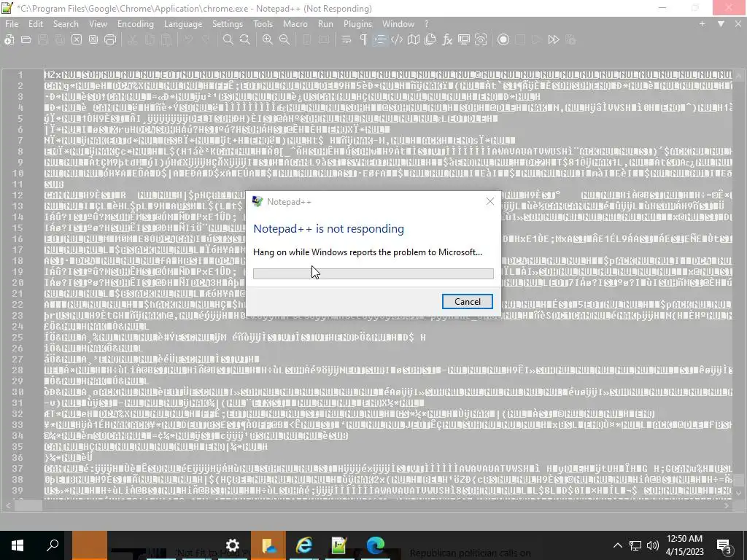Show the Document List icon
Image resolution: width=747 pixels, height=560 pixels.
click(430, 40)
